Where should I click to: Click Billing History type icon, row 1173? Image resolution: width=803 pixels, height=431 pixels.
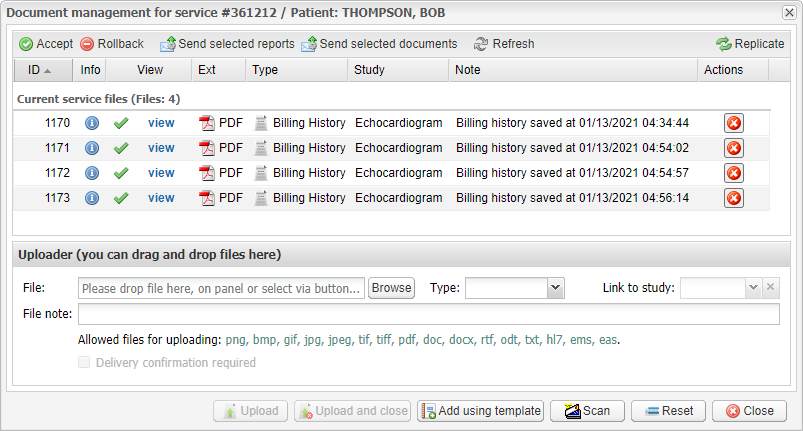tap(261, 198)
